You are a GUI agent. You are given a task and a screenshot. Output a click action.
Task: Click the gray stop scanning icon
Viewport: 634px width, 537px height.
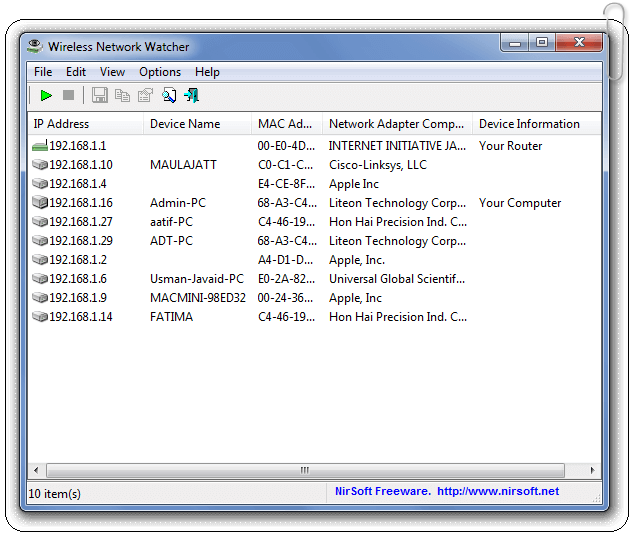pyautogui.click(x=69, y=95)
